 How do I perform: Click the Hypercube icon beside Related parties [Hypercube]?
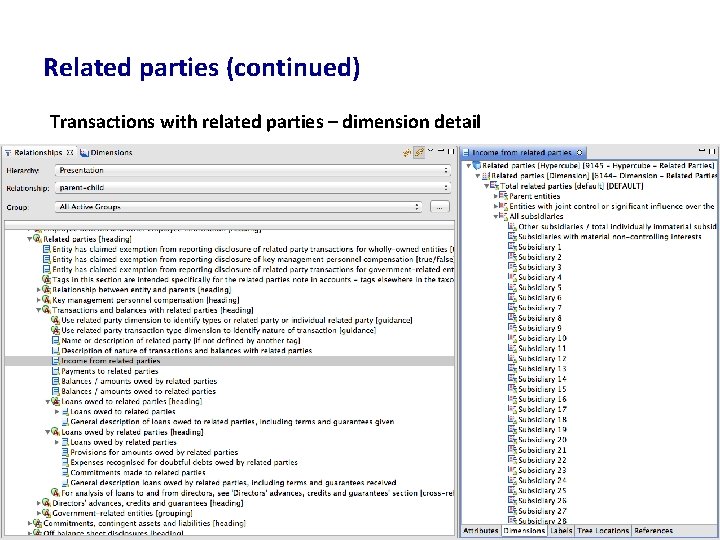point(477,165)
